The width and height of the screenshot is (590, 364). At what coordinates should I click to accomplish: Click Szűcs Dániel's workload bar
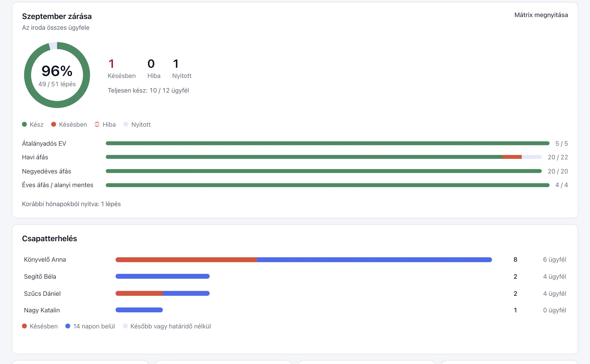[x=163, y=293]
